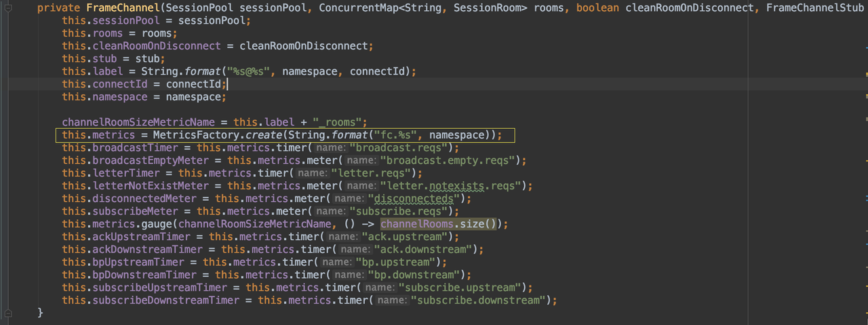Click the subscribeDownstreamTimer field name

(165, 301)
